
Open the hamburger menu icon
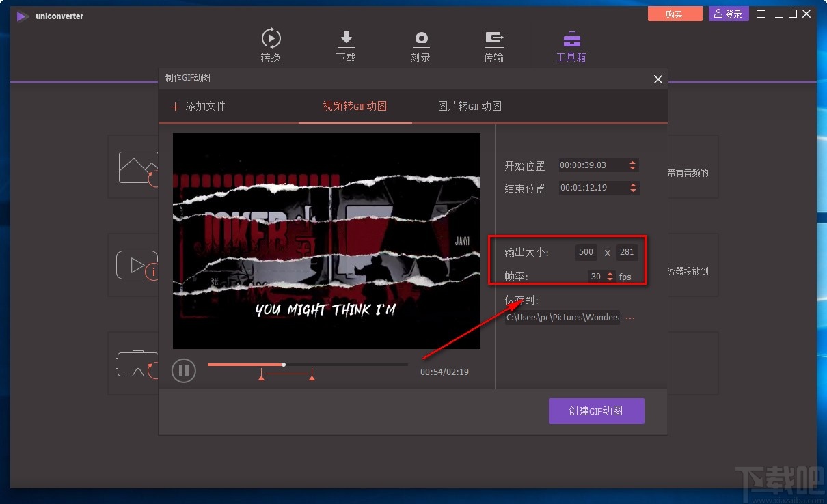click(x=761, y=13)
